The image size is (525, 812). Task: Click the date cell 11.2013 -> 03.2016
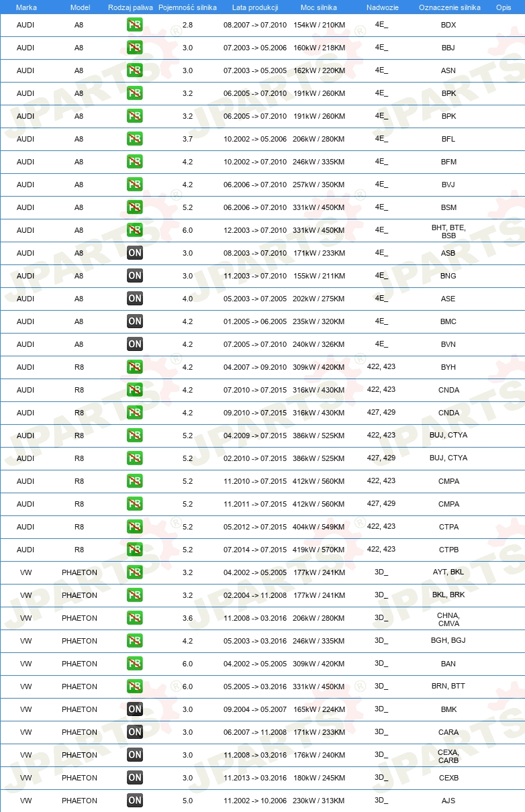(255, 778)
